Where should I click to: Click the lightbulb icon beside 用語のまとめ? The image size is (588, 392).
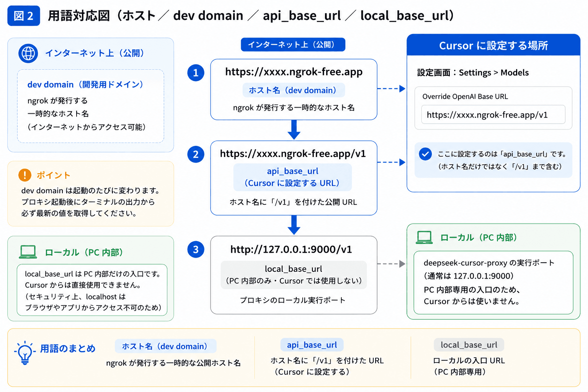tap(25, 353)
